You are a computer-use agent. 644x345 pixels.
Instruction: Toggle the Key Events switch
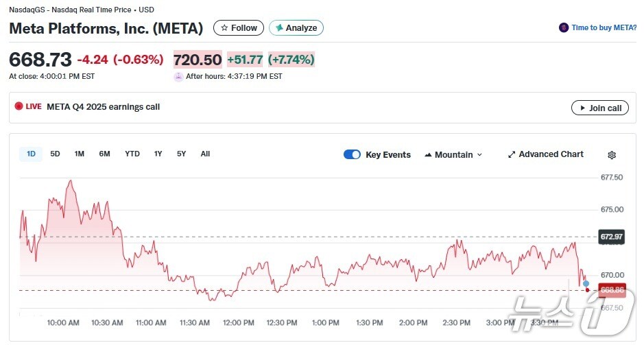[x=352, y=155]
